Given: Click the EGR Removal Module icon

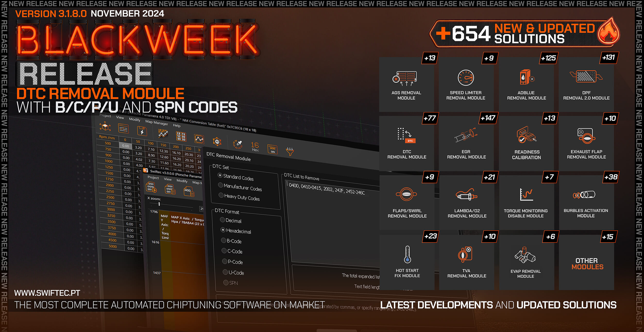Looking at the screenshot, I should point(466,135).
